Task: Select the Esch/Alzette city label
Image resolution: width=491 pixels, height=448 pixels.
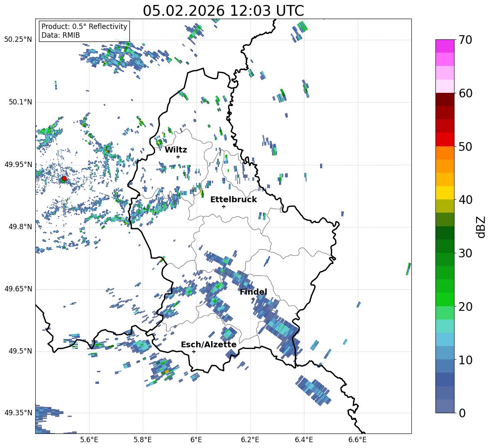Action: 209,345
